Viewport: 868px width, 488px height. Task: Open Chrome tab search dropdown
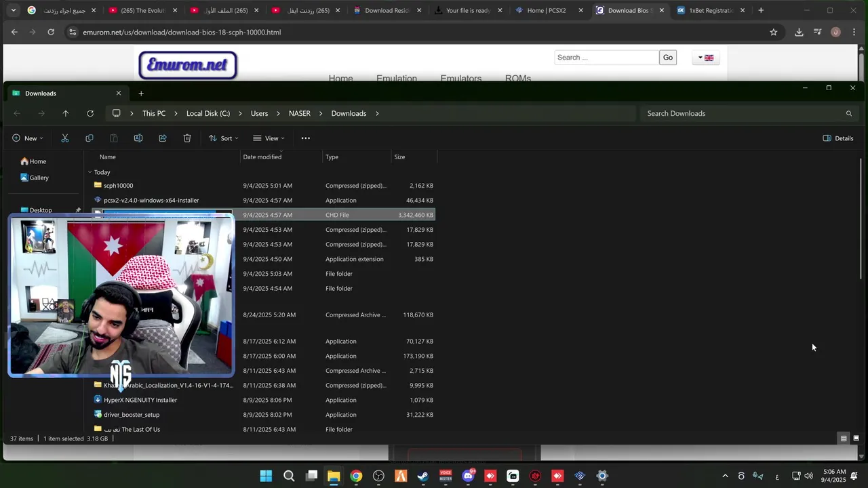coord(13,10)
